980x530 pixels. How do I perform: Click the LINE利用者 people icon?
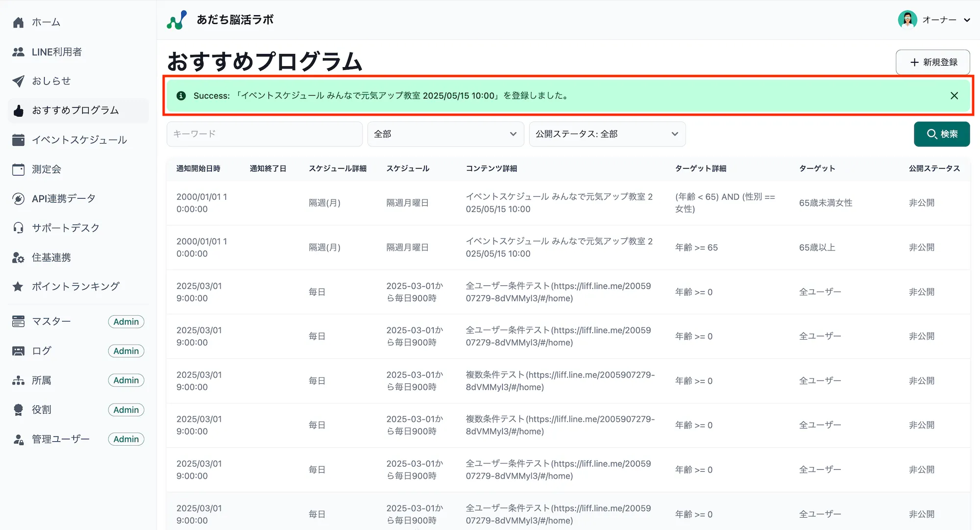[x=18, y=51]
